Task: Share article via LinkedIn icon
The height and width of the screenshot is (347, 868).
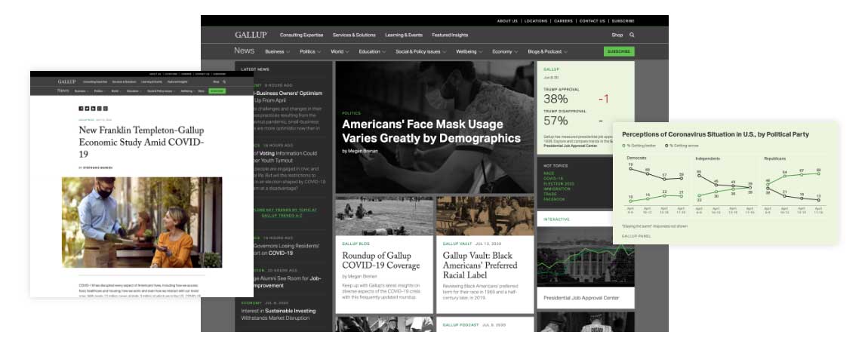Action: [93, 109]
